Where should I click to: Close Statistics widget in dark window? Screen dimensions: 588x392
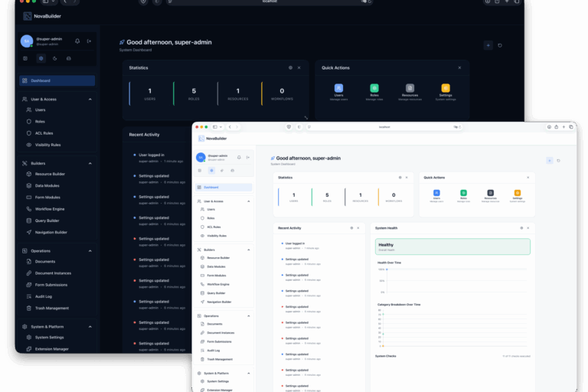click(299, 68)
